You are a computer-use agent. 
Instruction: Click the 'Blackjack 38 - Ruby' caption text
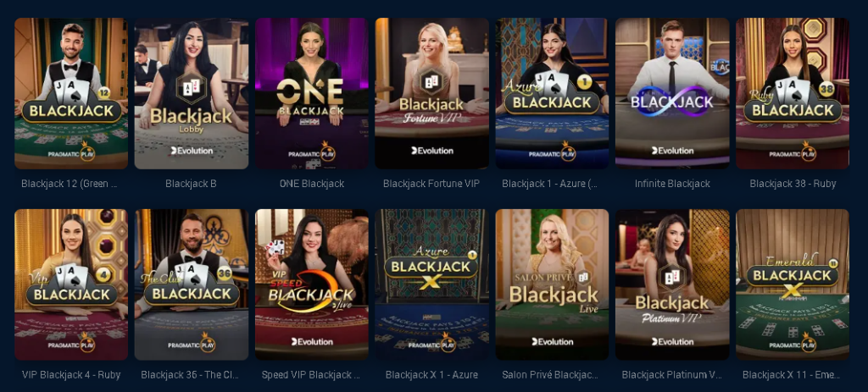click(793, 184)
